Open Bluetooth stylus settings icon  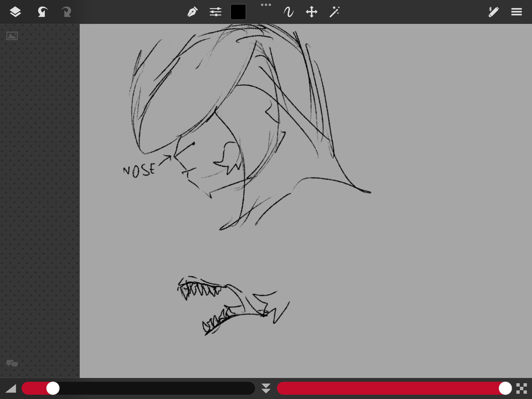point(493,12)
